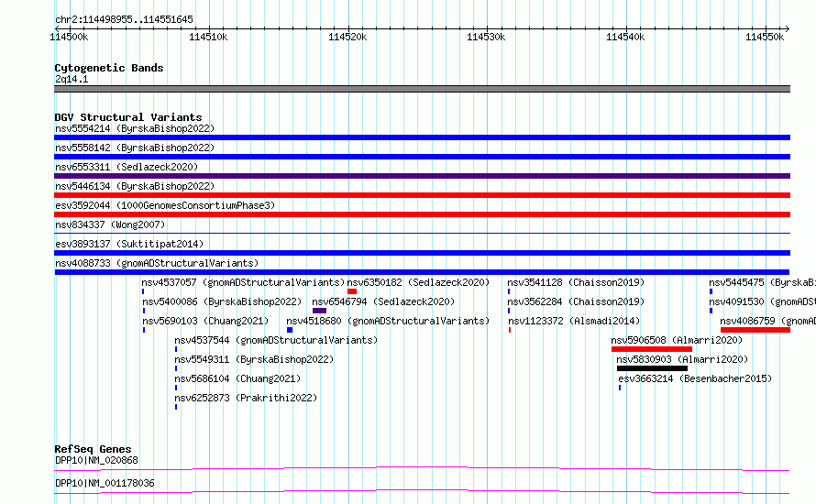Image resolution: width=816 pixels, height=504 pixels.
Task: Click the DGV Structural Variants track title
Action: pyautogui.click(x=128, y=117)
